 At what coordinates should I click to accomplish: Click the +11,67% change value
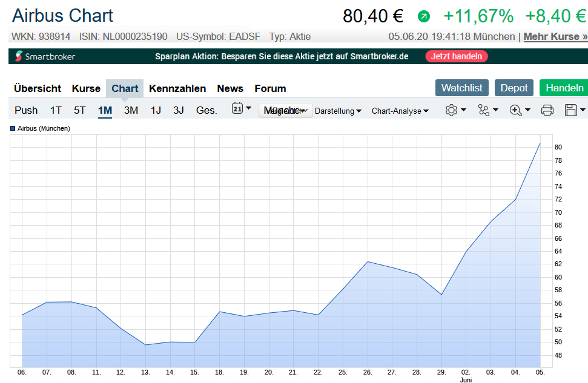click(478, 16)
